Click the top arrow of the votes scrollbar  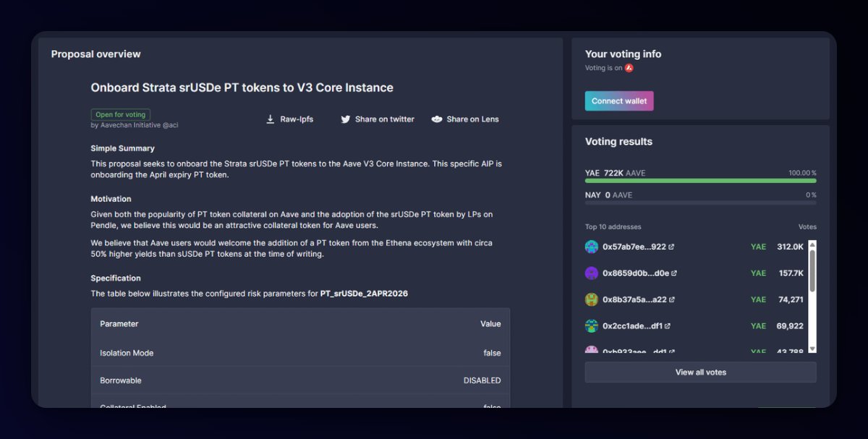[812, 244]
